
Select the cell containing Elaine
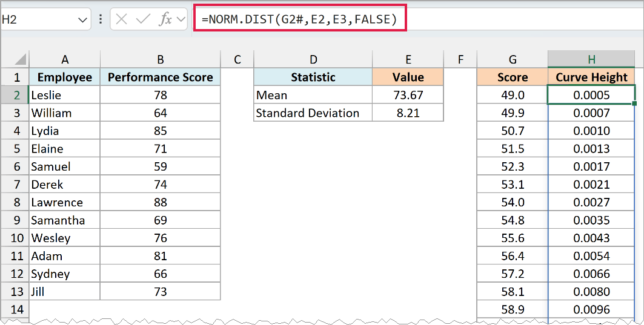[64, 148]
